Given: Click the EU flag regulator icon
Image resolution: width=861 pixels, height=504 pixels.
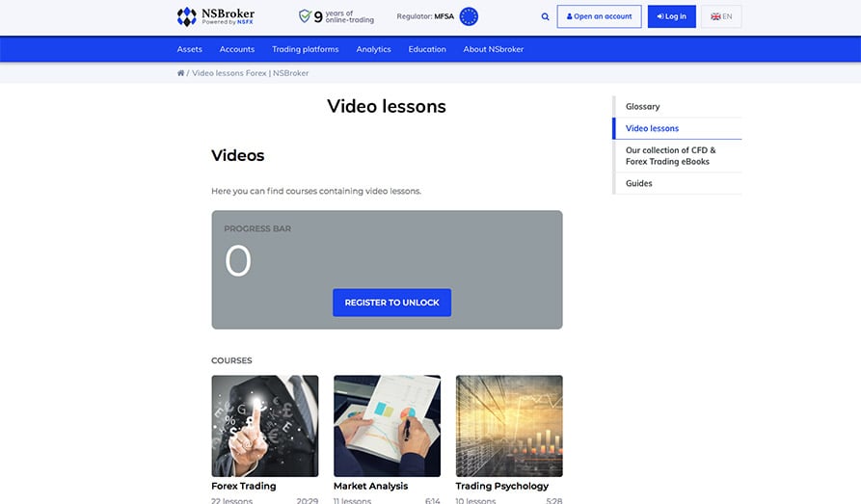Looking at the screenshot, I should (469, 16).
